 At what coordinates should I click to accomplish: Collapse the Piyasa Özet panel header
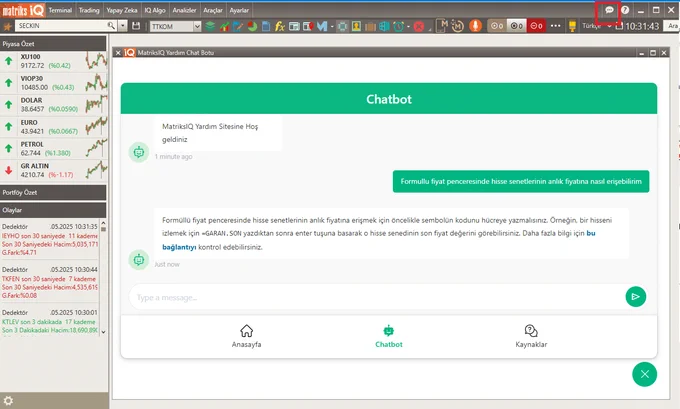pos(53,44)
